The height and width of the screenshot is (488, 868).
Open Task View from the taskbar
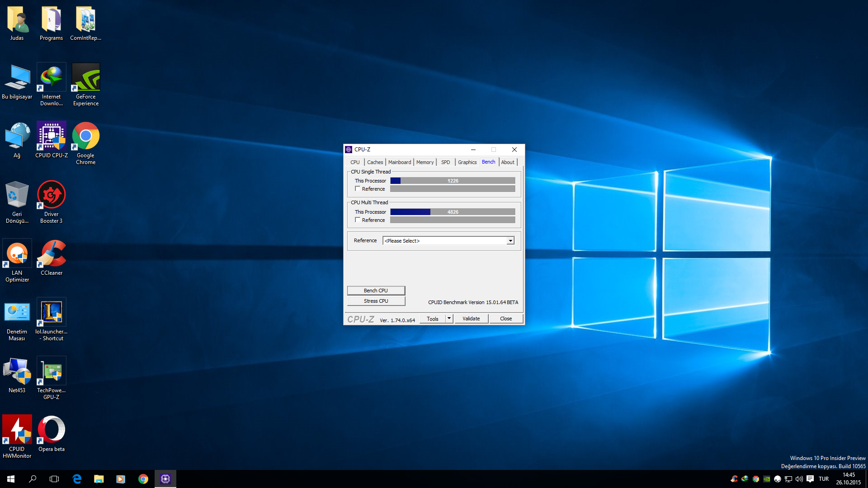54,479
